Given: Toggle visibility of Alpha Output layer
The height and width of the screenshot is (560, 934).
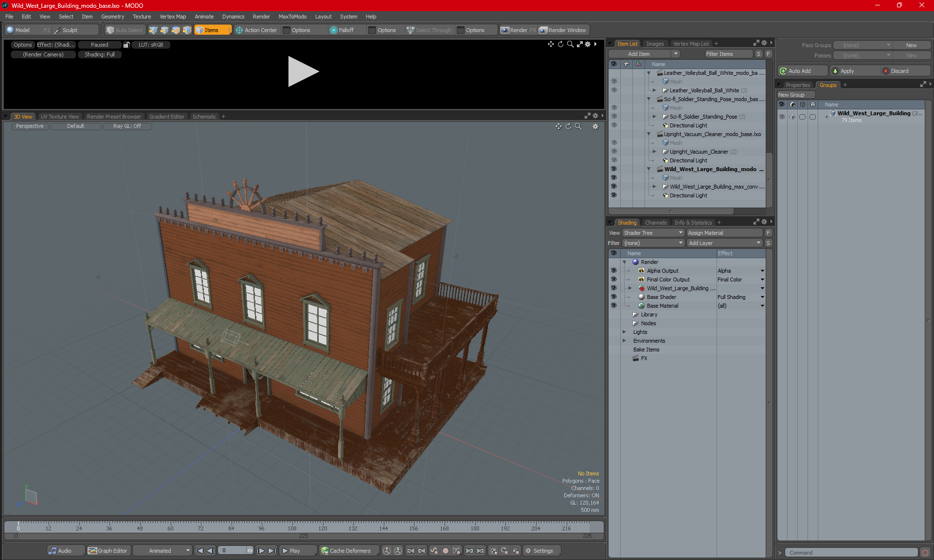Looking at the screenshot, I should pyautogui.click(x=613, y=271).
